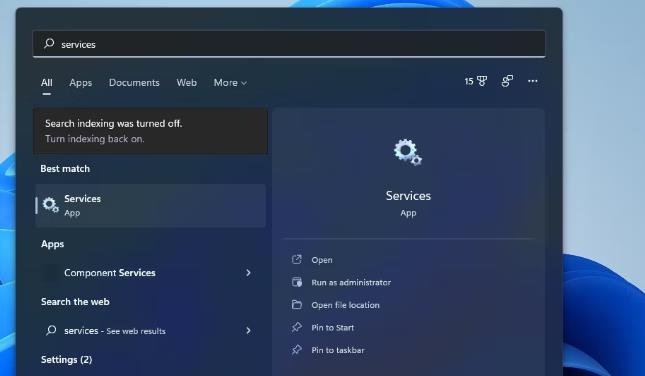This screenshot has width=645, height=376.
Task: Select the All filter tab
Action: 46,83
